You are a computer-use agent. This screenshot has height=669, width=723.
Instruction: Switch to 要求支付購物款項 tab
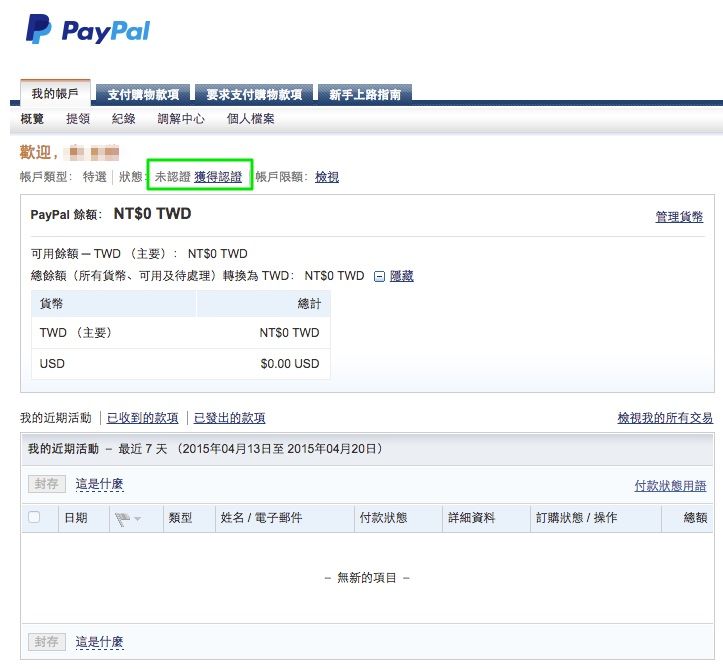coord(254,95)
